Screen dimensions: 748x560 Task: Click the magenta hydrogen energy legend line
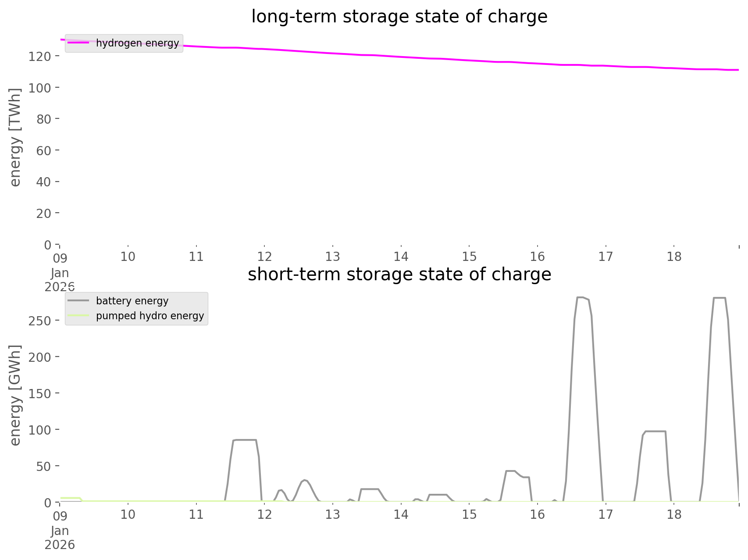click(x=79, y=43)
